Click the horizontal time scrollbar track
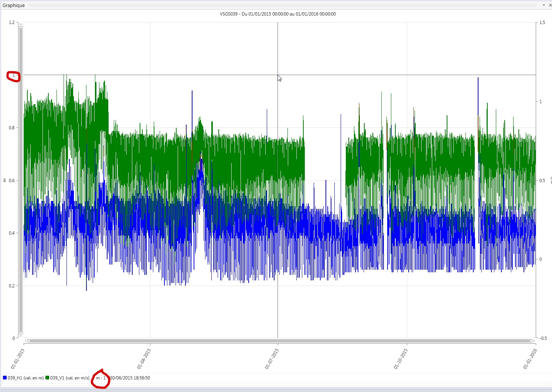The image size is (552, 392). (280, 341)
